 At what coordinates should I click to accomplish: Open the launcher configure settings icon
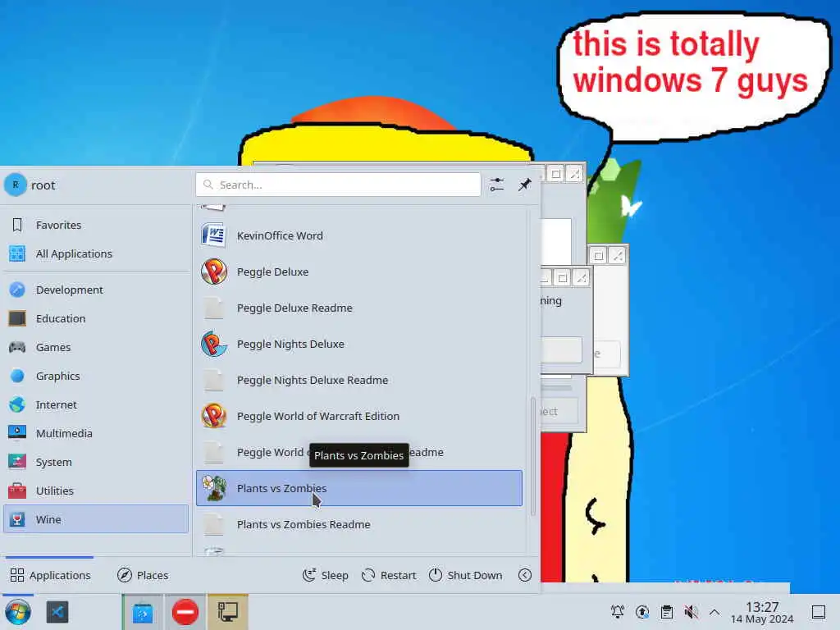(496, 185)
